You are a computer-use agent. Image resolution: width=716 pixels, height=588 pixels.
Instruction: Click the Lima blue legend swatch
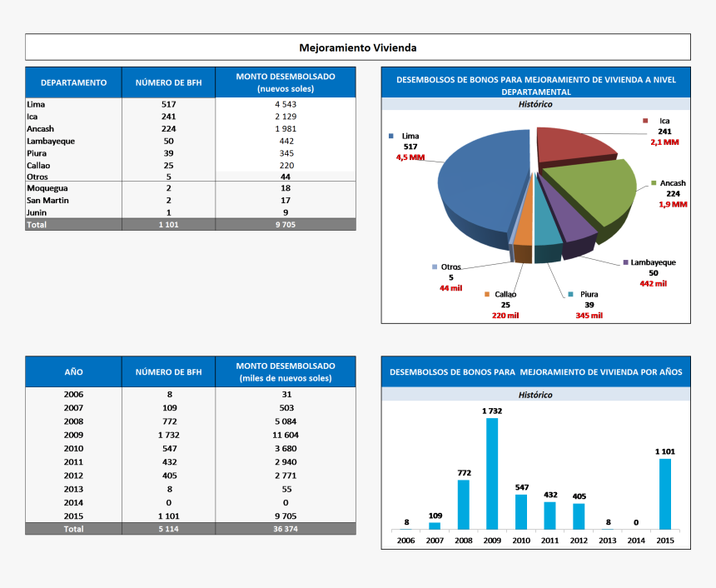(390, 136)
